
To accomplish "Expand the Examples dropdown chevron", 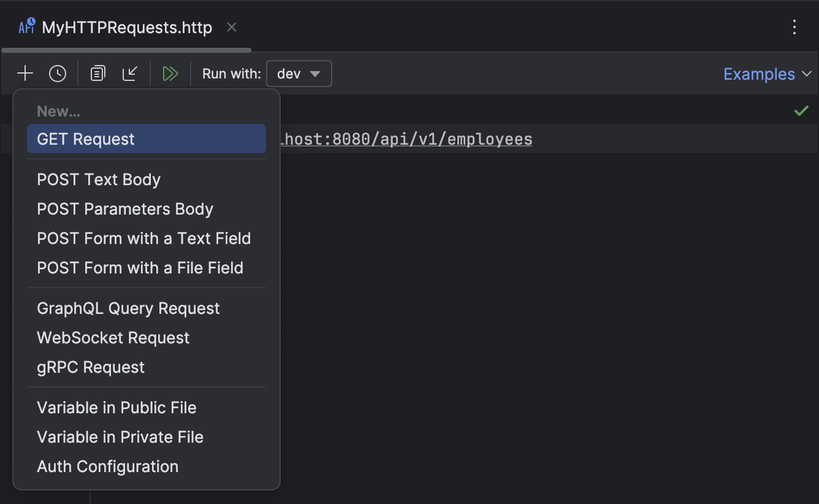I will point(808,74).
